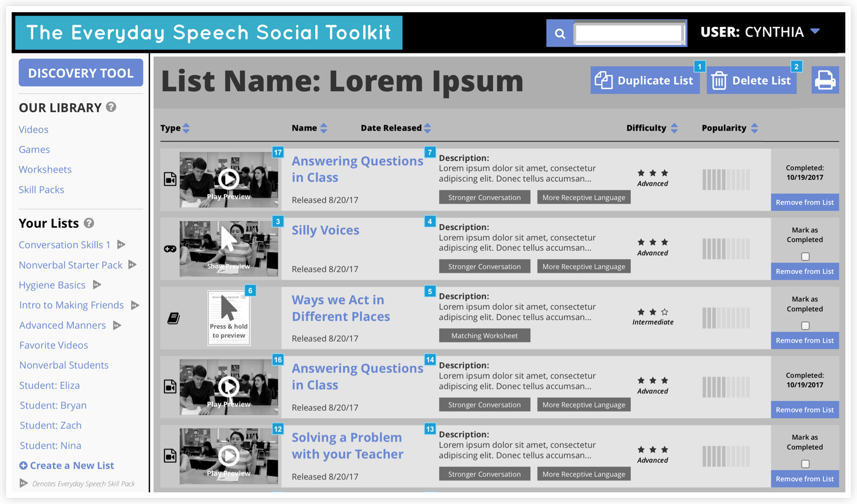Click game controller type icon for Silly Voices
857x504 pixels.
(x=170, y=249)
